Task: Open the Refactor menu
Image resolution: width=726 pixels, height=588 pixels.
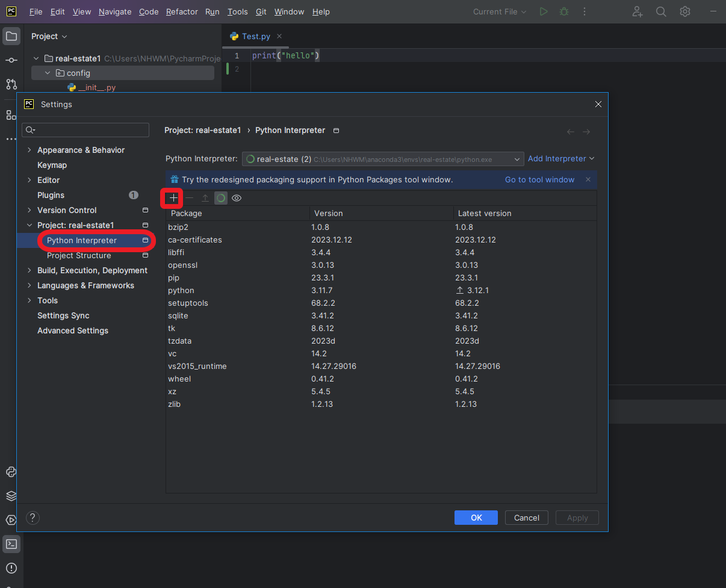Action: click(182, 11)
